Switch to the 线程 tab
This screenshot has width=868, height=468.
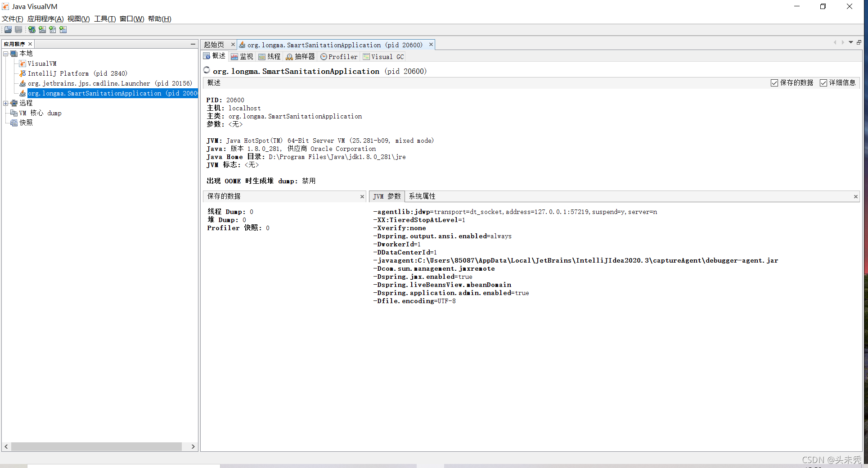[x=270, y=56]
